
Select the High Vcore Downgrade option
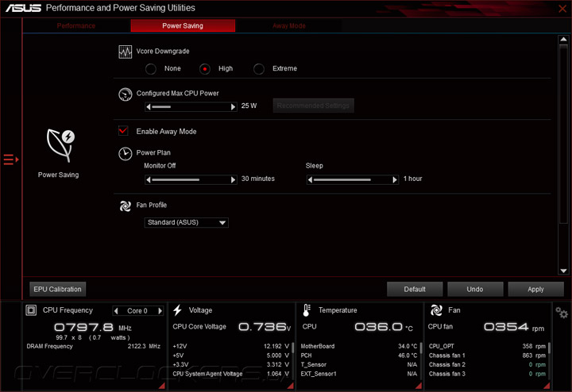(x=205, y=69)
